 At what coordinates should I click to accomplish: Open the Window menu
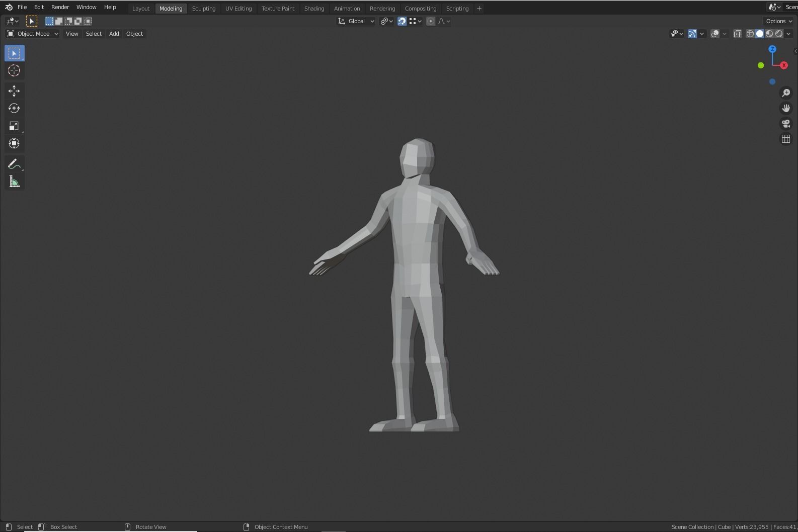coord(86,7)
